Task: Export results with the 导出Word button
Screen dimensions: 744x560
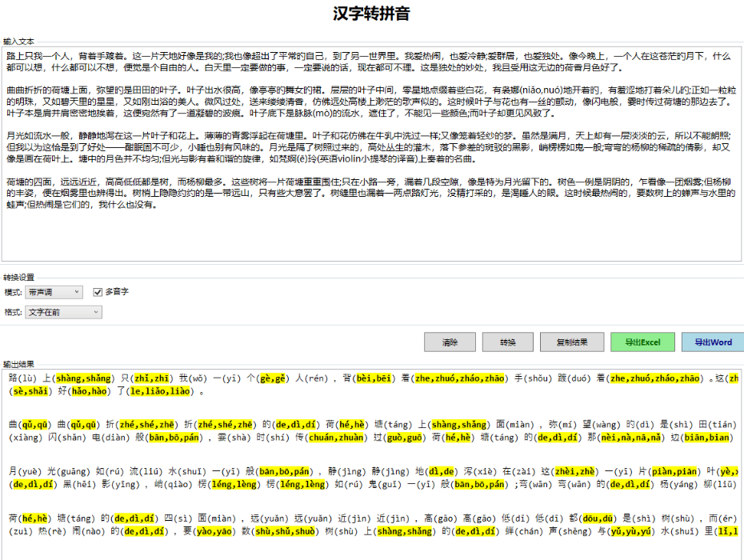Action: click(712, 342)
